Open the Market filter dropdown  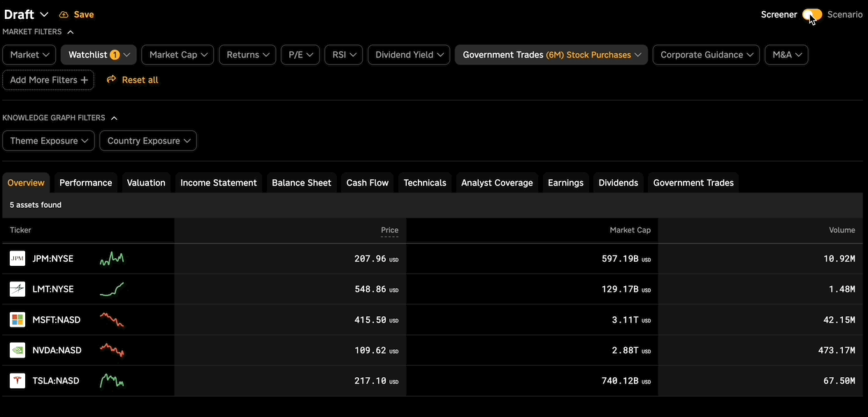(x=29, y=55)
